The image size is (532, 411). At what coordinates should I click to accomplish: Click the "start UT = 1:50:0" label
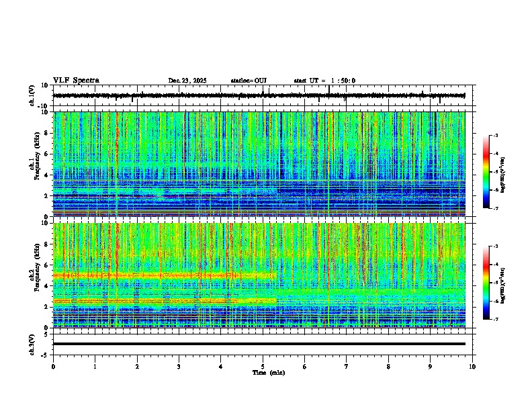click(x=324, y=81)
